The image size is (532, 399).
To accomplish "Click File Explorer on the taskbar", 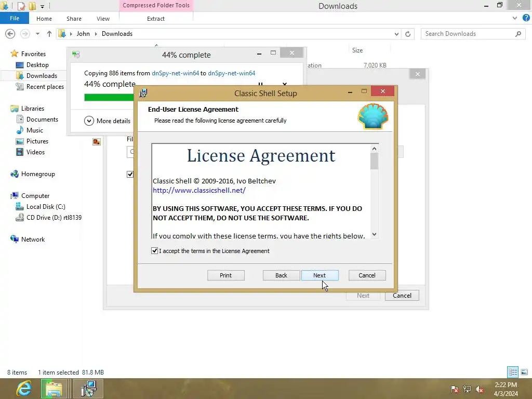I will [54, 389].
